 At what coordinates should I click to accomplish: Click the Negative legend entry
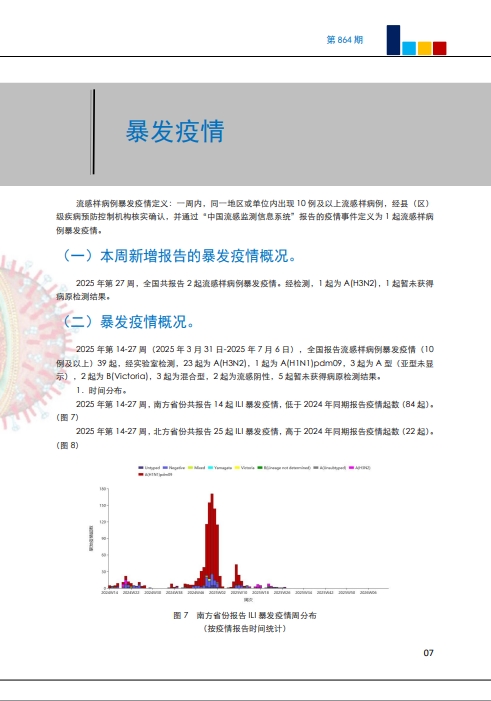pos(174,468)
